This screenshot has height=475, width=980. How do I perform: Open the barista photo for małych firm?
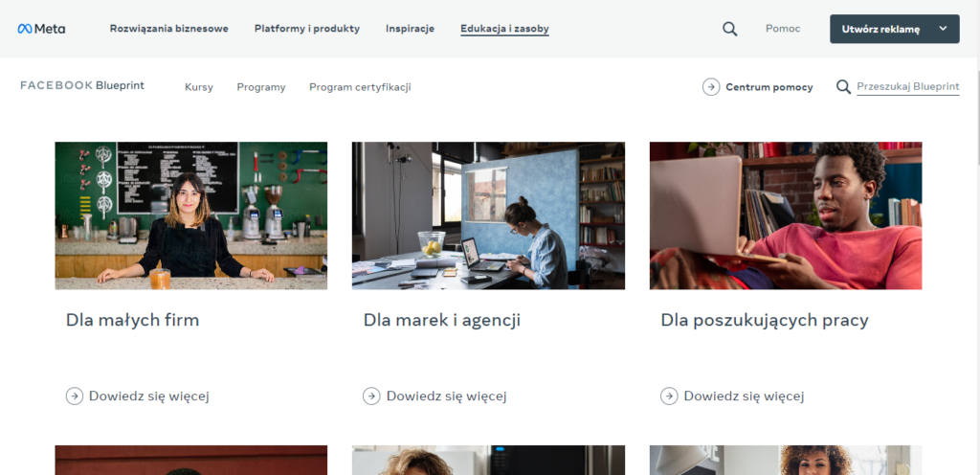point(191,215)
